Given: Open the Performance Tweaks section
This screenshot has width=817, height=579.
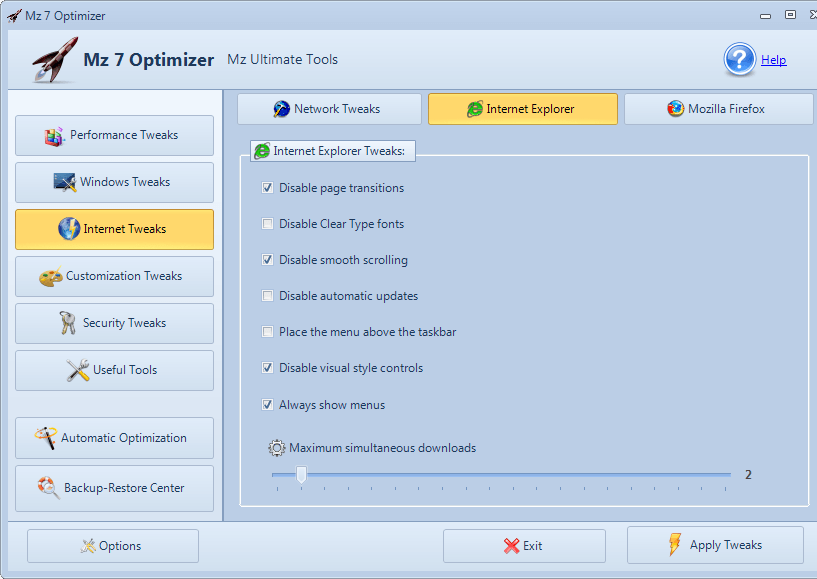Looking at the screenshot, I should (115, 135).
